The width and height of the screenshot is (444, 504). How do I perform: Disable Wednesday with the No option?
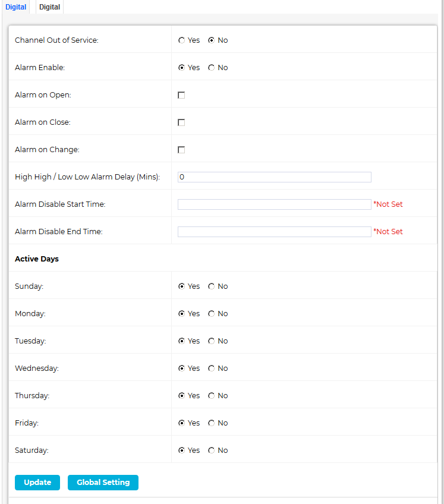coord(211,368)
